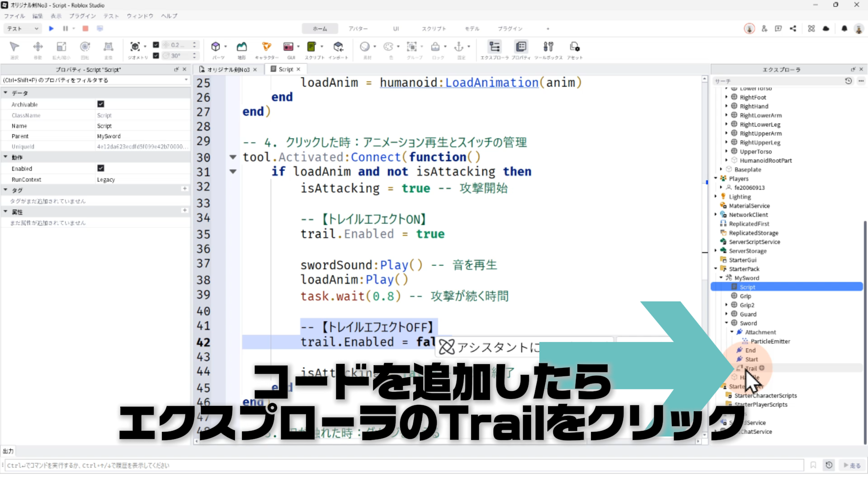Click the 走る run command button
868x488 pixels.
coord(852,465)
